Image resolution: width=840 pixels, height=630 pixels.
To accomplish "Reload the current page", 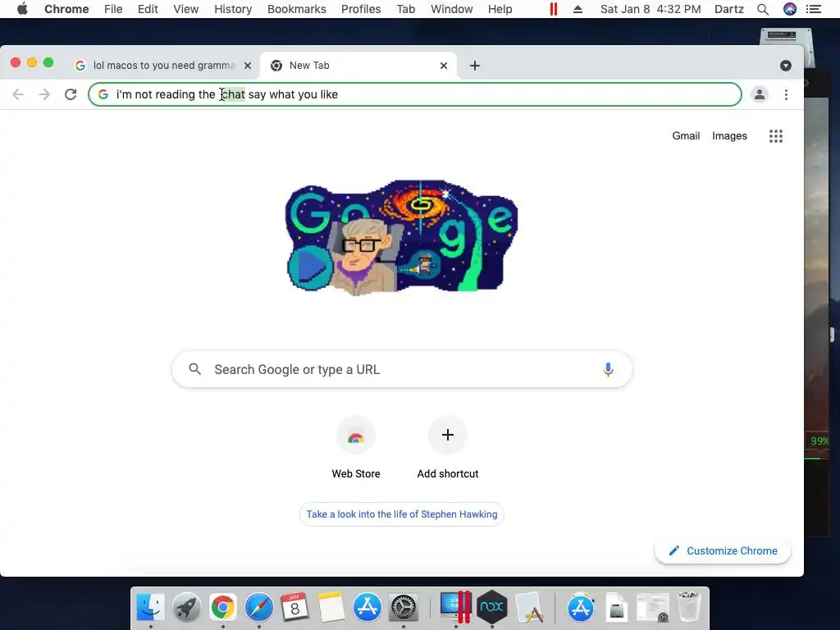I will pyautogui.click(x=71, y=94).
